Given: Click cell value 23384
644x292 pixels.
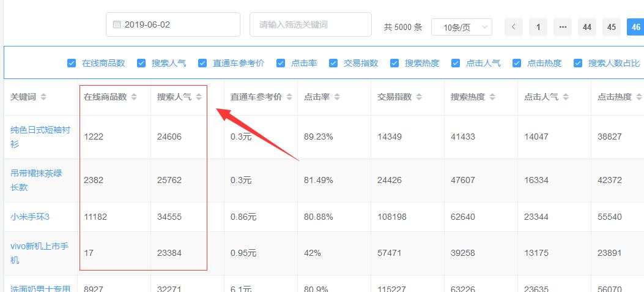Looking at the screenshot, I should [169, 253].
